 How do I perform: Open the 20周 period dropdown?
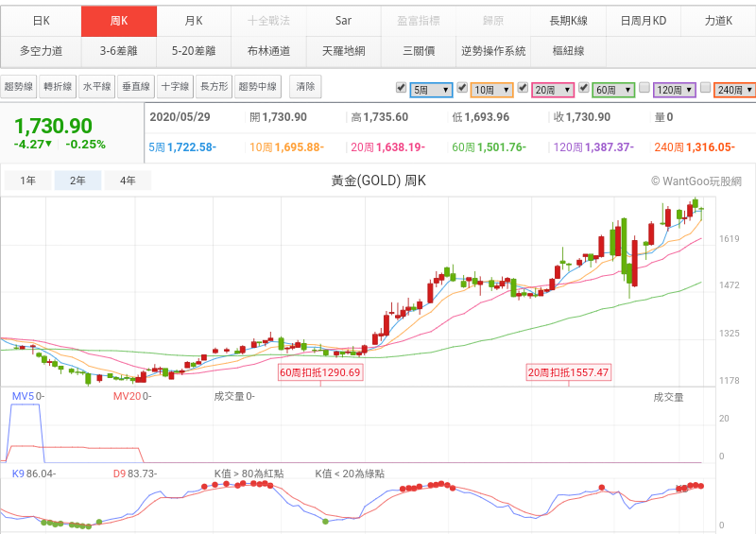click(553, 90)
